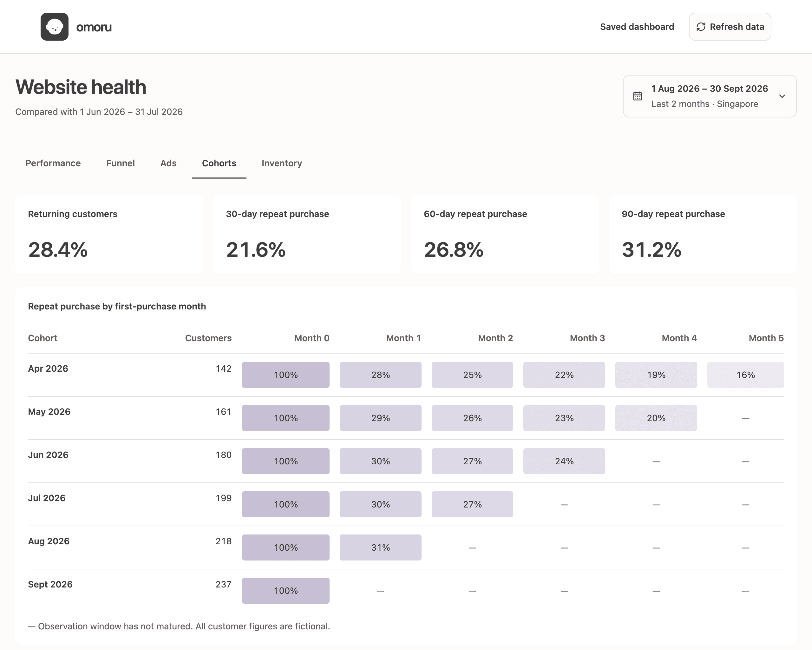Select the Sept 2026 cohort label
Screen dimensions: 812x650
tap(50, 584)
